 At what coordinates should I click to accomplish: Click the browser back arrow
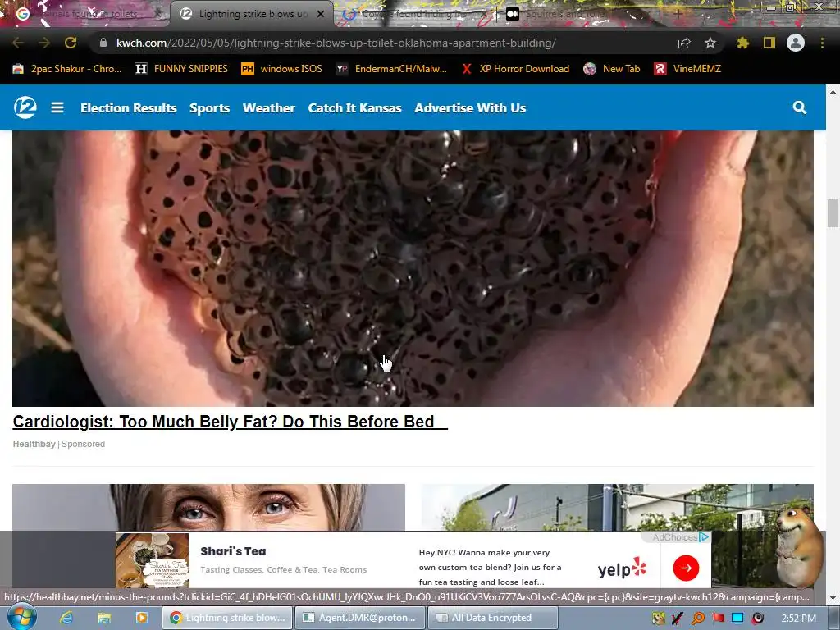pyautogui.click(x=18, y=43)
